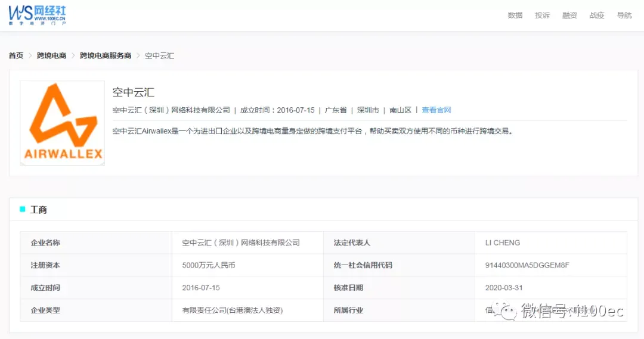Click the 统一社会信用代码 label cell
Screen dimensions: 644x339
point(399,265)
